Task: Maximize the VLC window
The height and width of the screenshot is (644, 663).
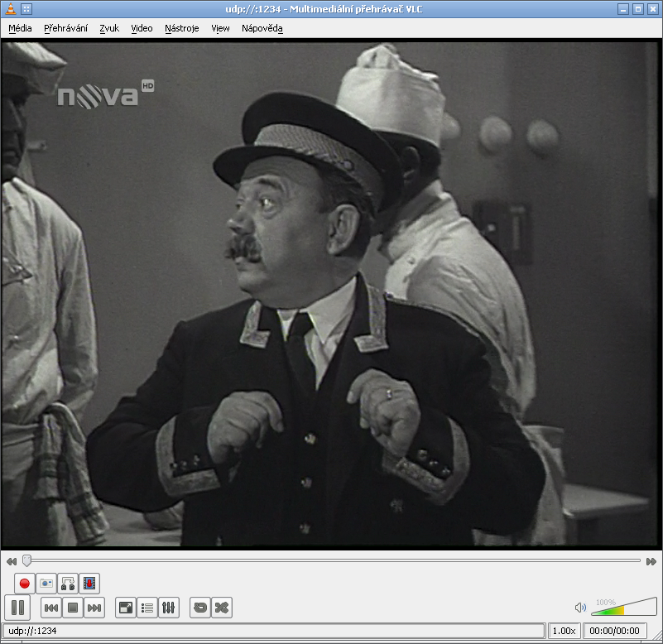Action: (x=638, y=9)
